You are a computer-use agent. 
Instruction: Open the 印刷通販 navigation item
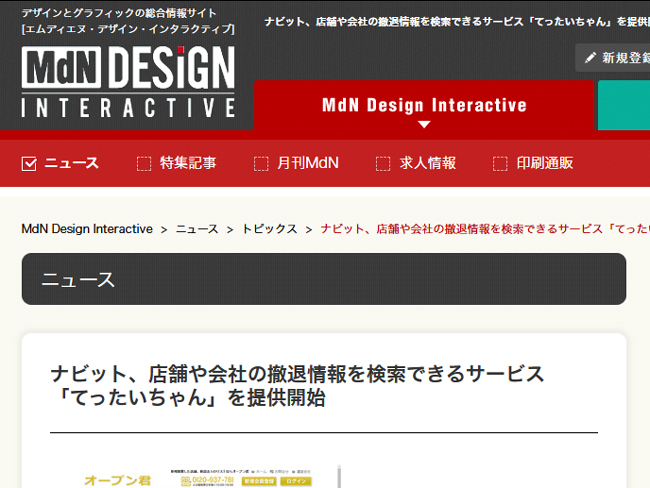point(545,163)
